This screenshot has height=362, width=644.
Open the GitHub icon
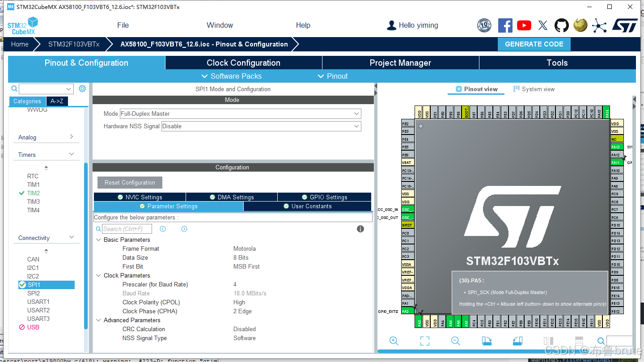[x=562, y=25]
